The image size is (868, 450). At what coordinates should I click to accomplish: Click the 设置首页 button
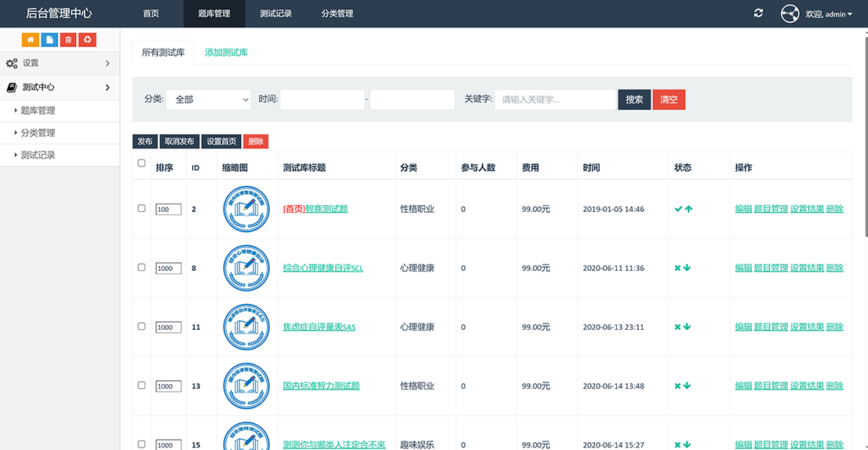click(221, 141)
